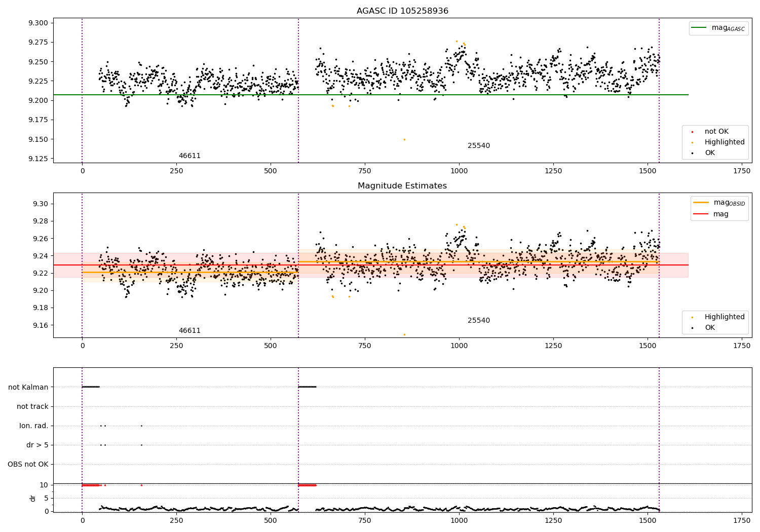Click the 9.275 y-axis tick label
Screen dimensions: 760x532
[38, 43]
